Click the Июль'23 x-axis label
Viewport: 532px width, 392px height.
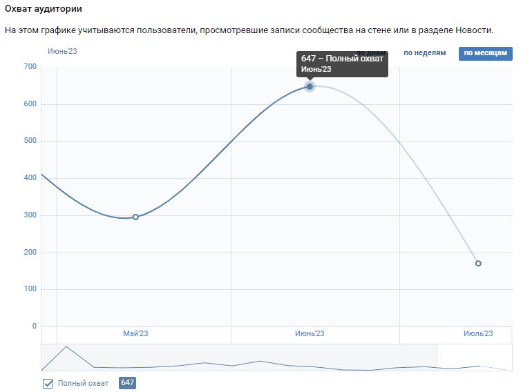coord(478,334)
